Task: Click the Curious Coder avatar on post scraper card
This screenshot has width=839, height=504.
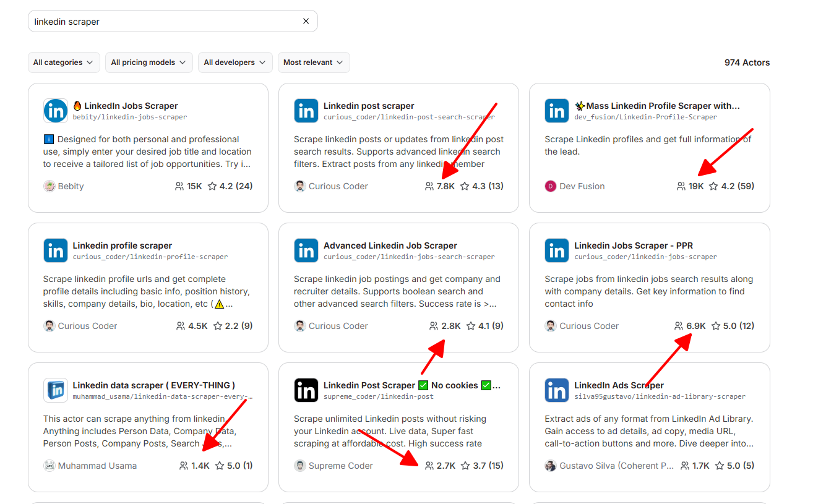Action: [299, 186]
